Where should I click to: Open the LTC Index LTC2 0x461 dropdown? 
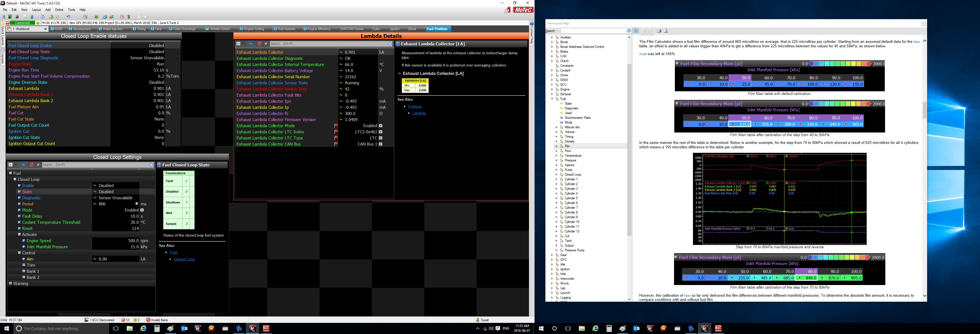pyautogui.click(x=380, y=132)
